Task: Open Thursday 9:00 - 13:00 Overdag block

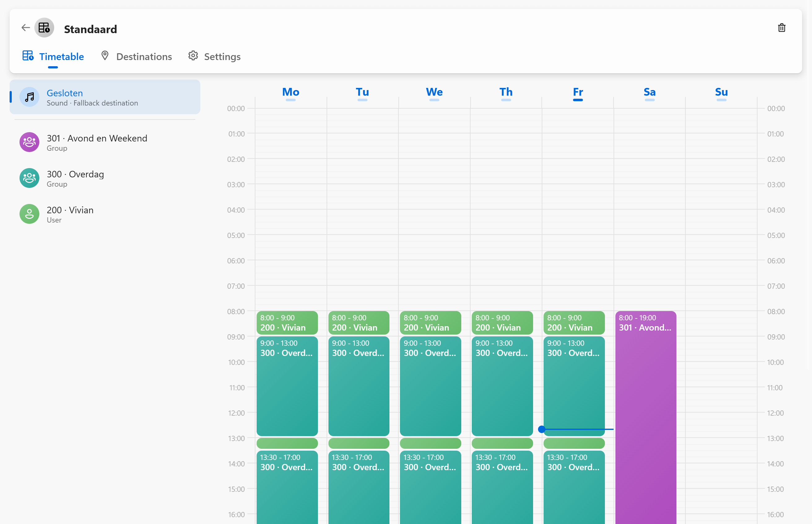Action: point(502,386)
